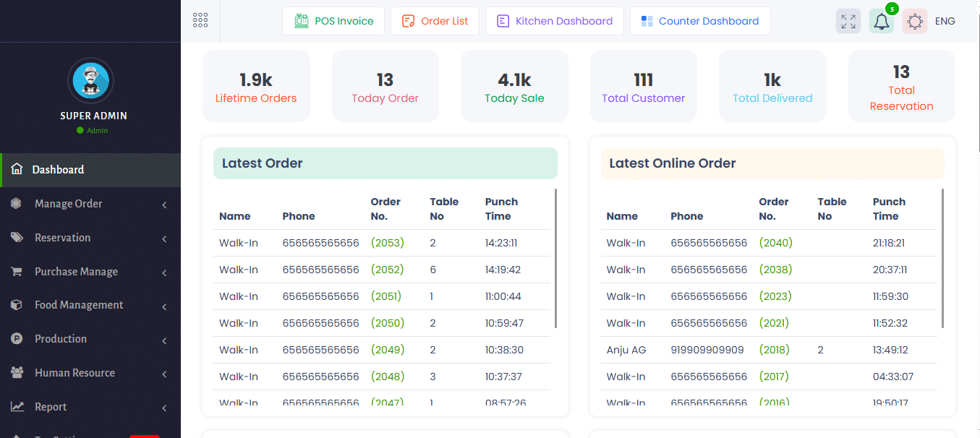
Task: Click the Today Order card
Action: tap(385, 86)
